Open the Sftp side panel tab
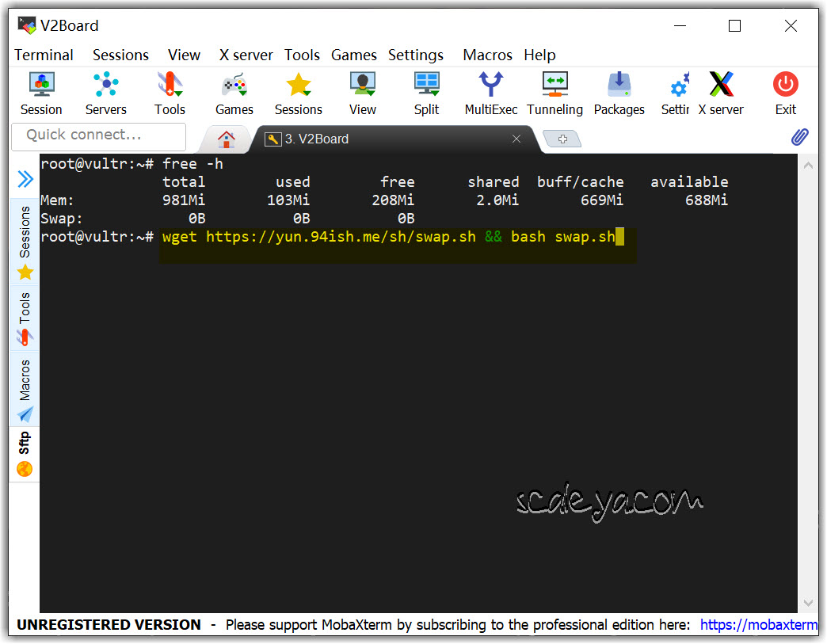The height and width of the screenshot is (644, 827). 25,454
